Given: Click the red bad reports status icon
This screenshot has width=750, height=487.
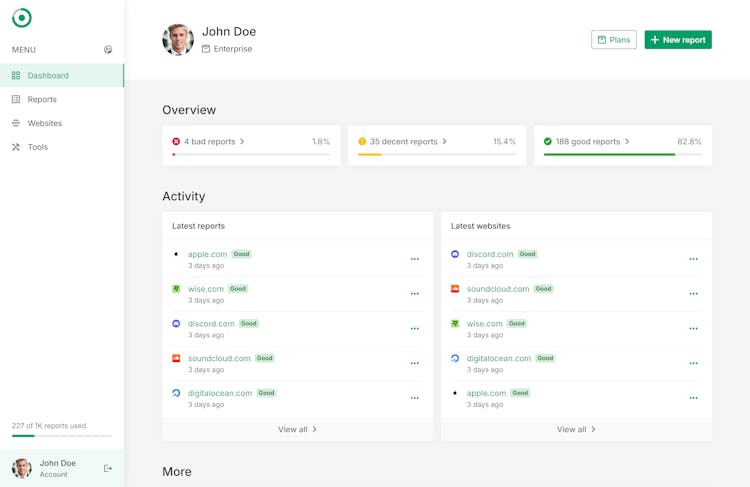Looking at the screenshot, I should (x=176, y=142).
